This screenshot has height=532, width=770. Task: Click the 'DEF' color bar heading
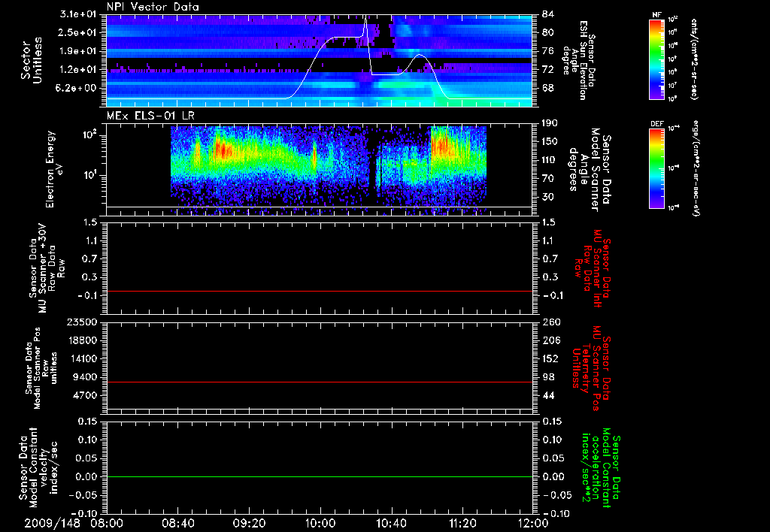[x=657, y=124]
